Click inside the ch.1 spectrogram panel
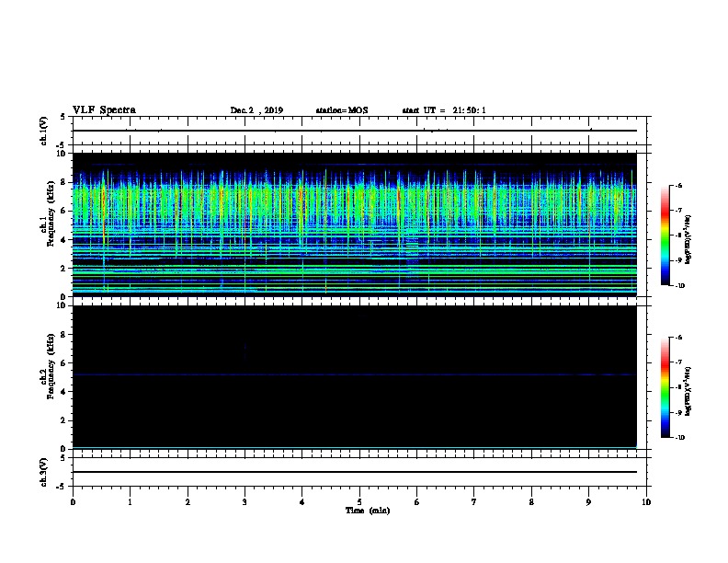The image size is (728, 563). 355,224
